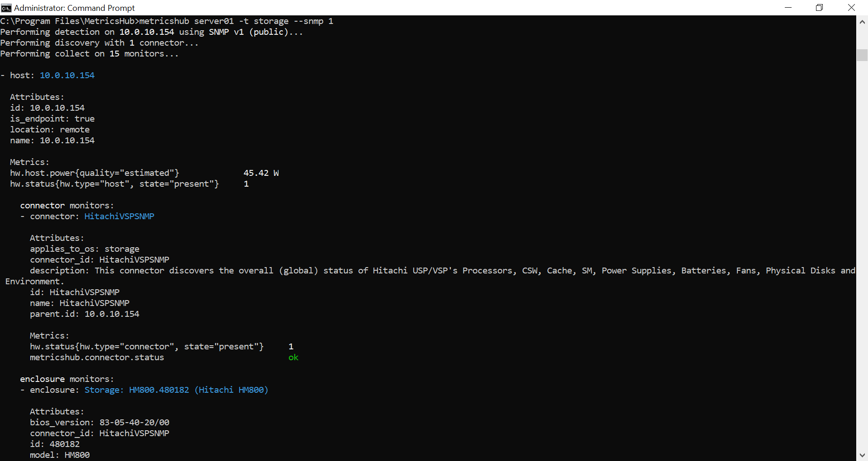This screenshot has height=461, width=868.
Task: Click the scrollbar up arrow
Action: (862, 21)
